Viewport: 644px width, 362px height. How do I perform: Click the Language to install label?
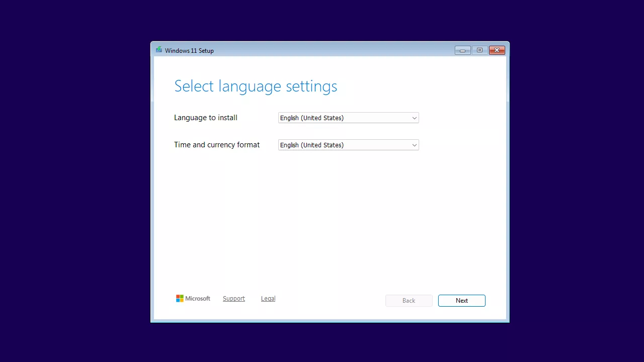point(205,118)
